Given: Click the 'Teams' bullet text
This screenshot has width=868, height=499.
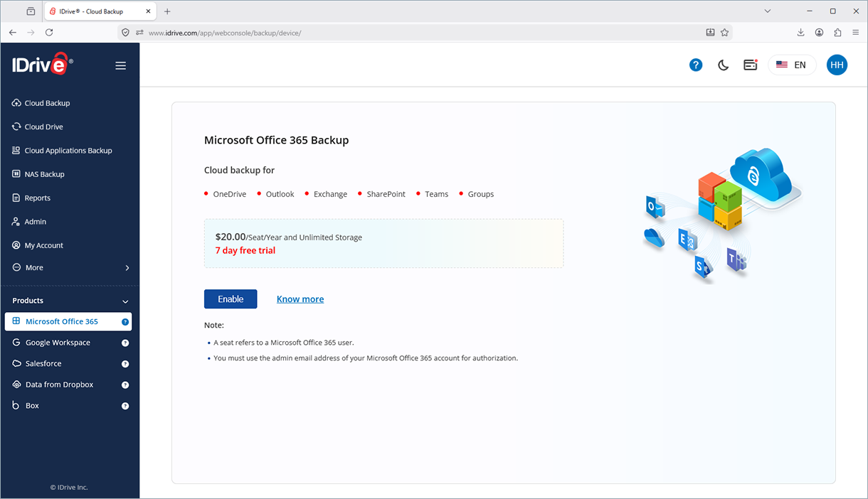Looking at the screenshot, I should tap(437, 194).
